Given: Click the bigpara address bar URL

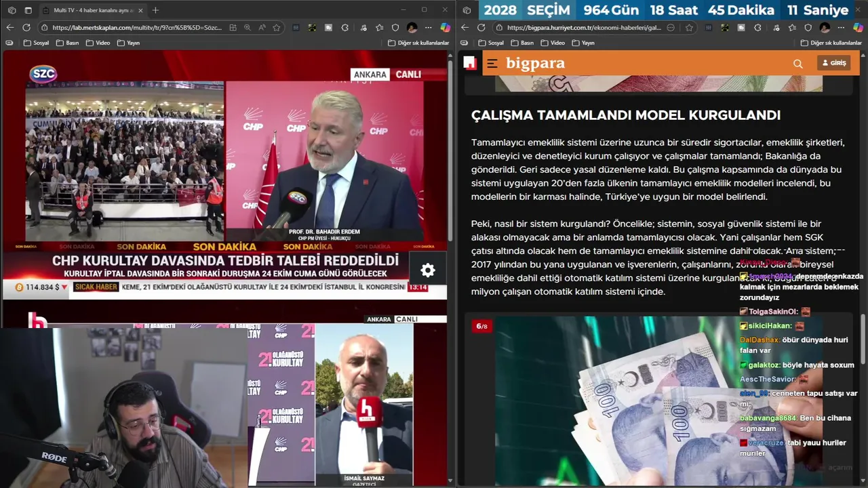Looking at the screenshot, I should (584, 28).
